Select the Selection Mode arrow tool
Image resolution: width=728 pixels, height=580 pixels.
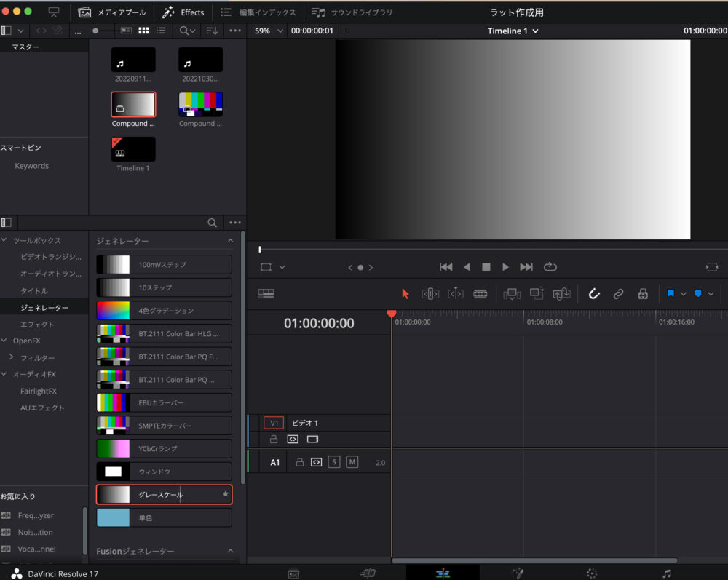405,294
